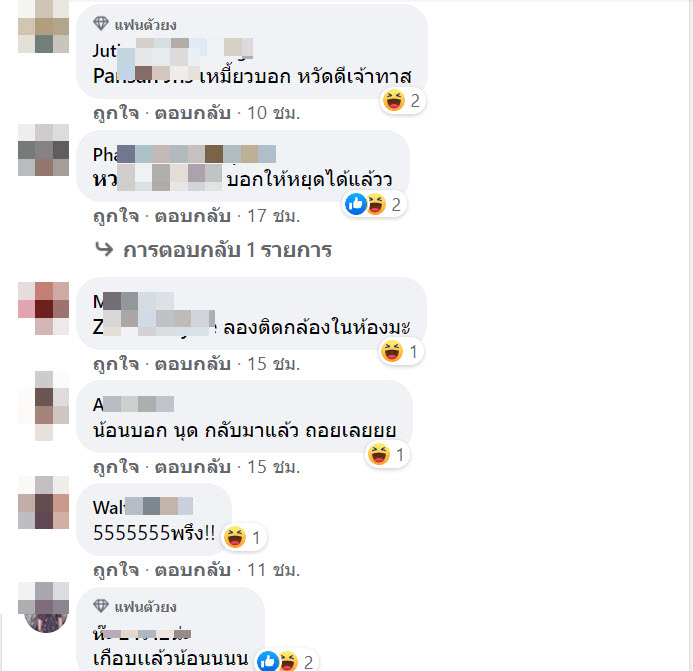Viewport: 693px width, 671px height.
Task: Like the comment posted 10 ชม. ago
Action: [116, 113]
